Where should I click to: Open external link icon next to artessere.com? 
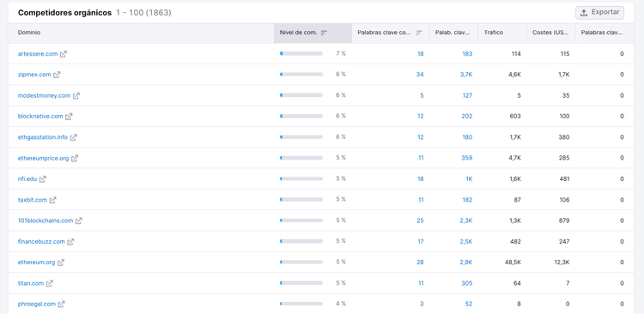click(64, 54)
